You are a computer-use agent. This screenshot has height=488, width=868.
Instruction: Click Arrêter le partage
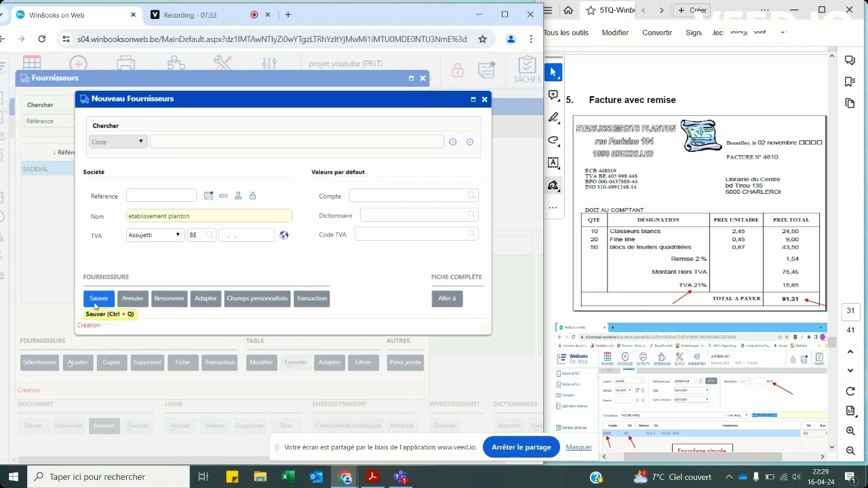[521, 447]
